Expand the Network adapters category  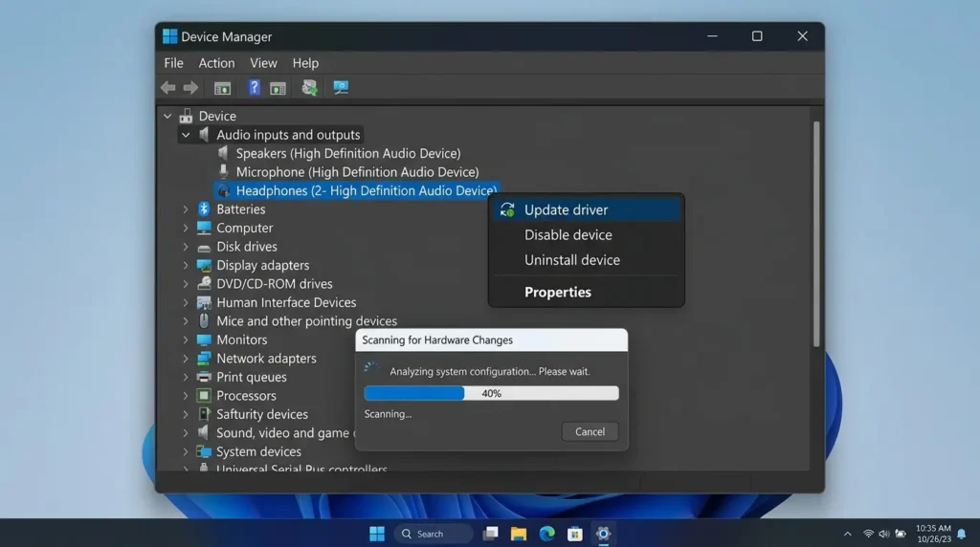point(186,359)
